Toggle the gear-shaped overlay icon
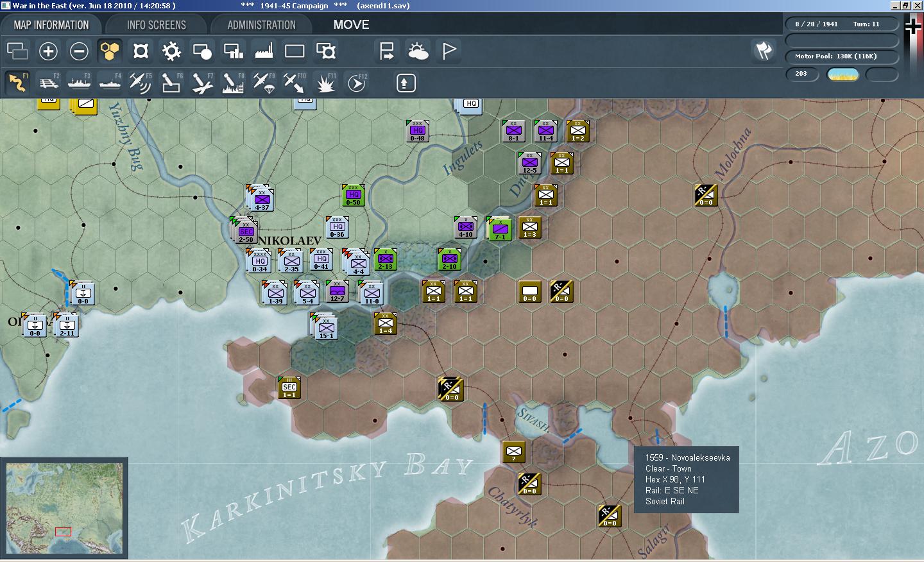This screenshot has width=924, height=562. point(171,51)
